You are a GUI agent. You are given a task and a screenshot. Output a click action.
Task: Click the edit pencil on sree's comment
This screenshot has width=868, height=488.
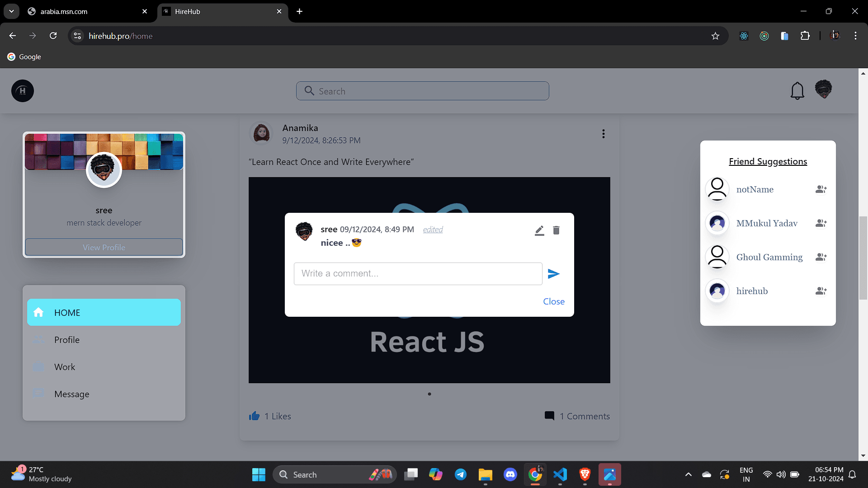[x=539, y=230]
